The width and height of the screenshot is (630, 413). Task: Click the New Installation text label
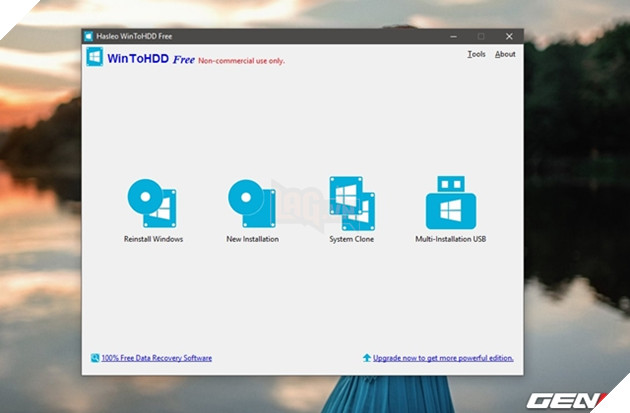[x=252, y=240]
